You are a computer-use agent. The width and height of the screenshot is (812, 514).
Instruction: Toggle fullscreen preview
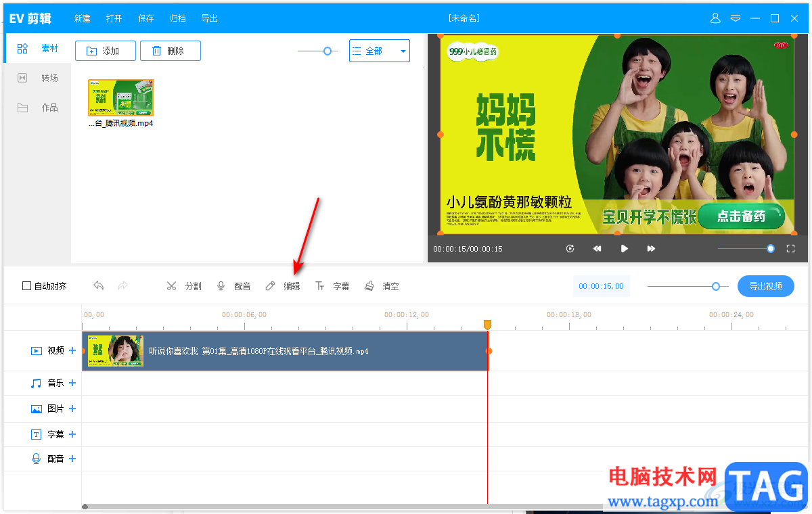tap(790, 249)
